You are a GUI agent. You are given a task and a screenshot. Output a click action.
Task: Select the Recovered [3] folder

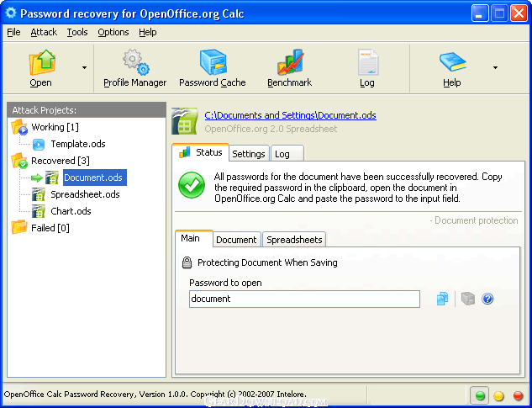click(x=60, y=161)
